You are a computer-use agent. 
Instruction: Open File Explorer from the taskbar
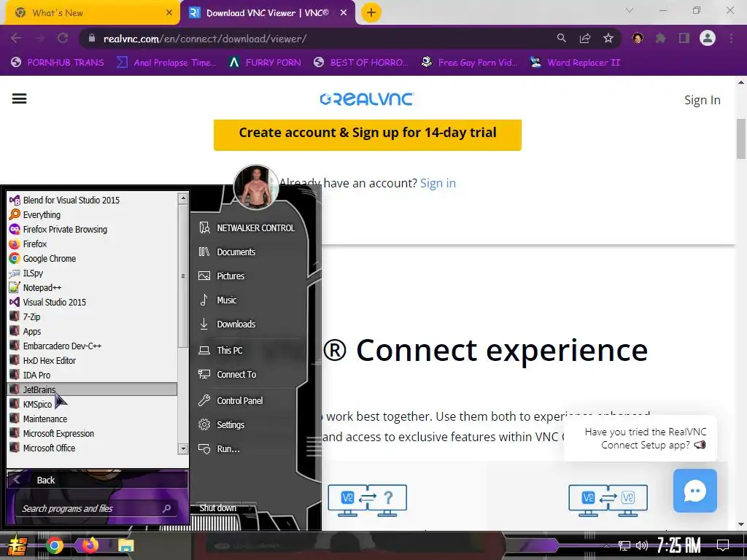point(125,545)
